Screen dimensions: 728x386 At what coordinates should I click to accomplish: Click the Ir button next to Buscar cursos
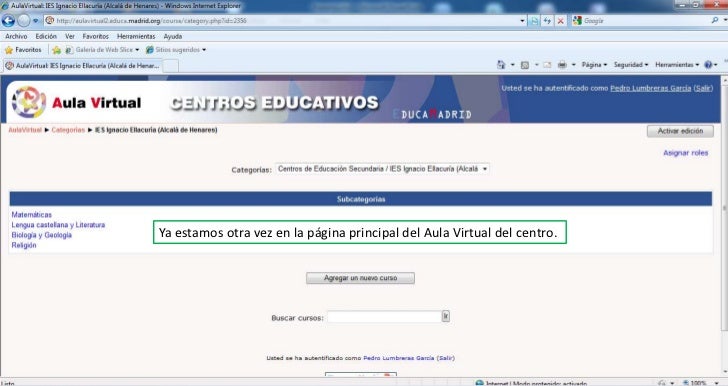[x=446, y=316]
